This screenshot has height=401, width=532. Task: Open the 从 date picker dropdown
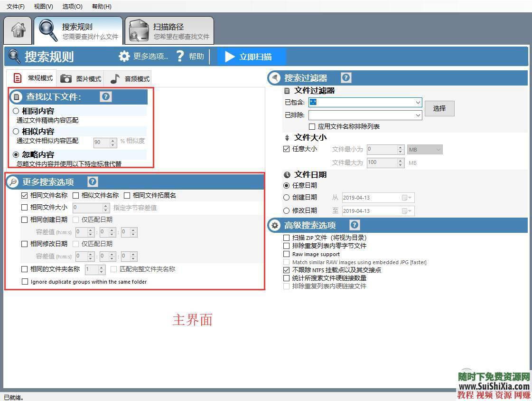pyautogui.click(x=406, y=198)
